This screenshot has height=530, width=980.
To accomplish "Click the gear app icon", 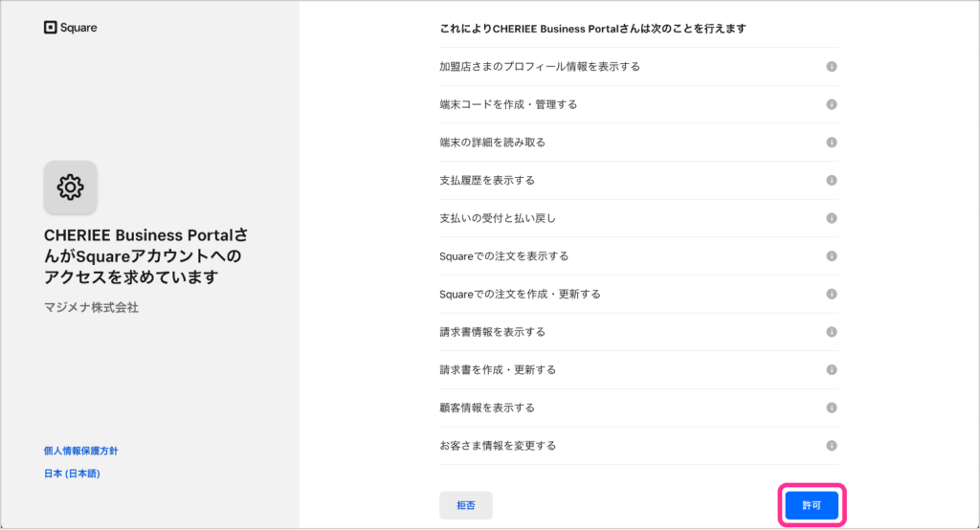I will 70,187.
